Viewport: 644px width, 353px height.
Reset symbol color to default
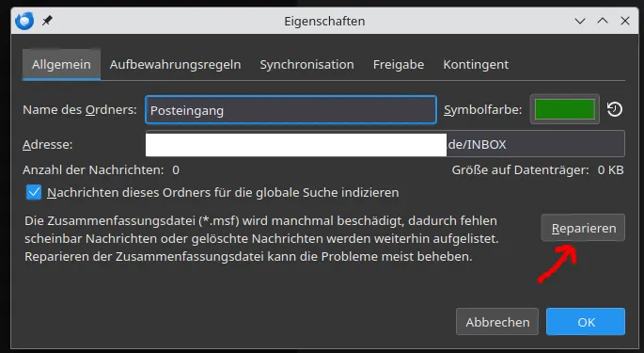[x=615, y=109]
